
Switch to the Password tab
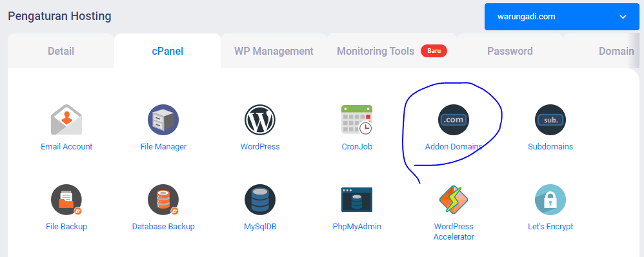tap(510, 52)
